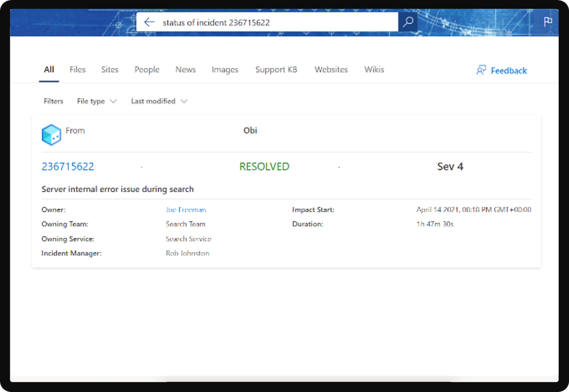Screen dimensions: 569x392
Task: Switch to the Sites tab
Action: click(x=110, y=70)
